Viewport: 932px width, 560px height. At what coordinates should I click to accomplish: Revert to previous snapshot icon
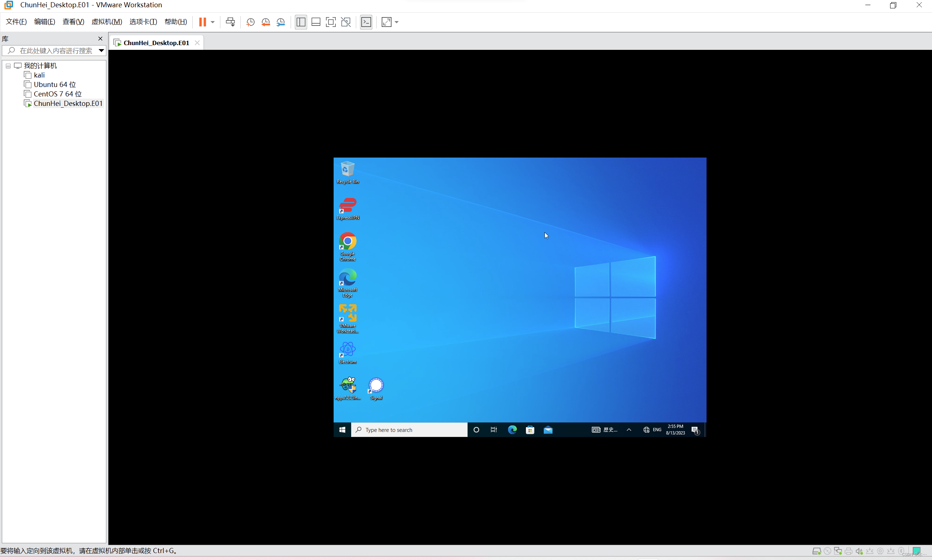tap(266, 22)
